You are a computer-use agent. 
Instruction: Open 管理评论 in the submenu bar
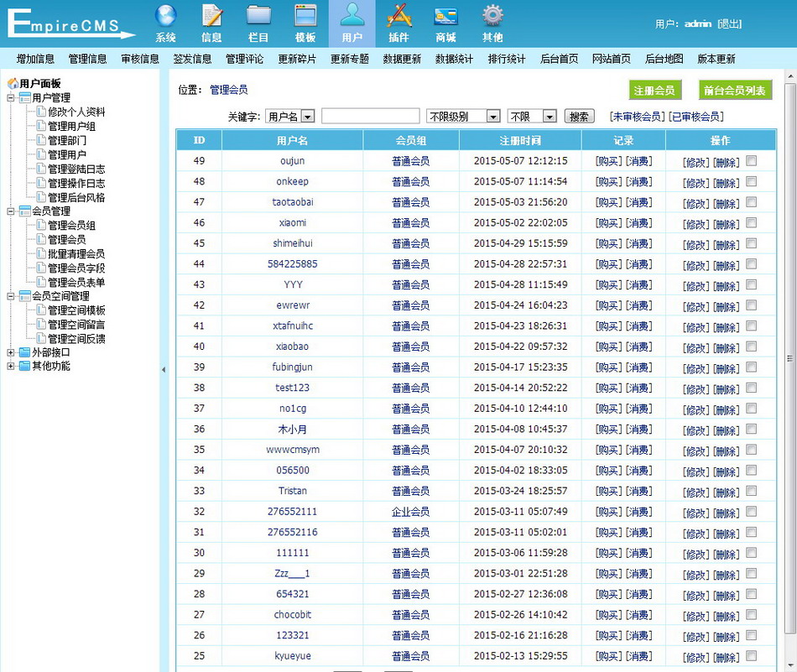[x=245, y=59]
